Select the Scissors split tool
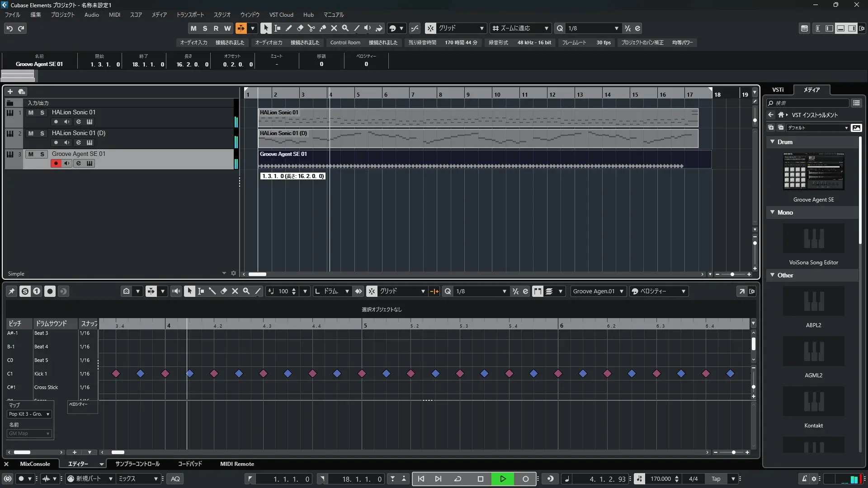This screenshot has width=868, height=488. 311,28
